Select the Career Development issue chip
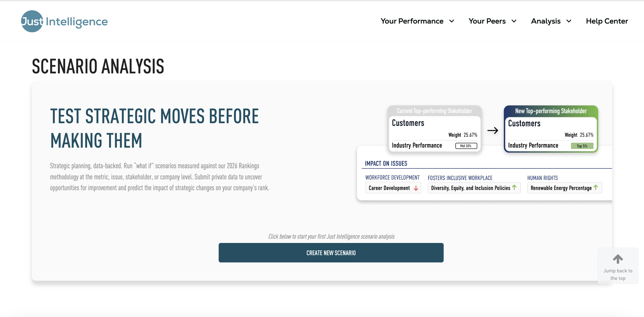This screenshot has height=317, width=644. (389, 188)
